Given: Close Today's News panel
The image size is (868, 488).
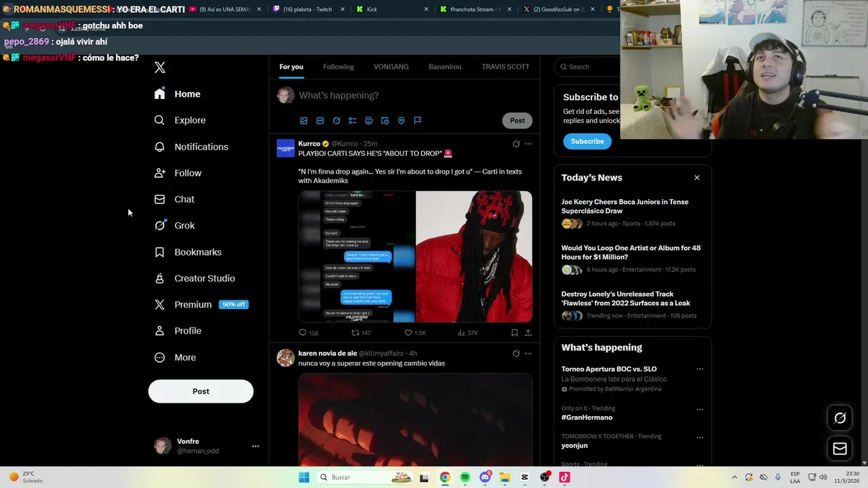Looking at the screenshot, I should pos(697,178).
